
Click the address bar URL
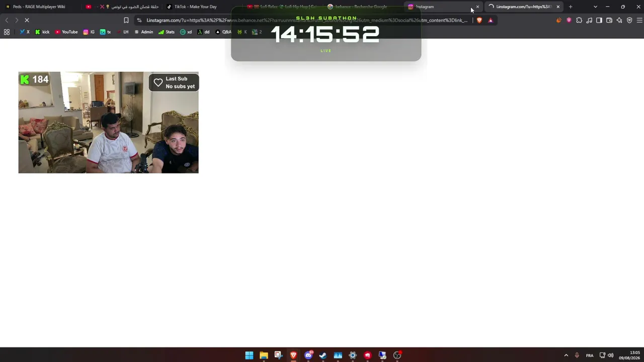307,20
